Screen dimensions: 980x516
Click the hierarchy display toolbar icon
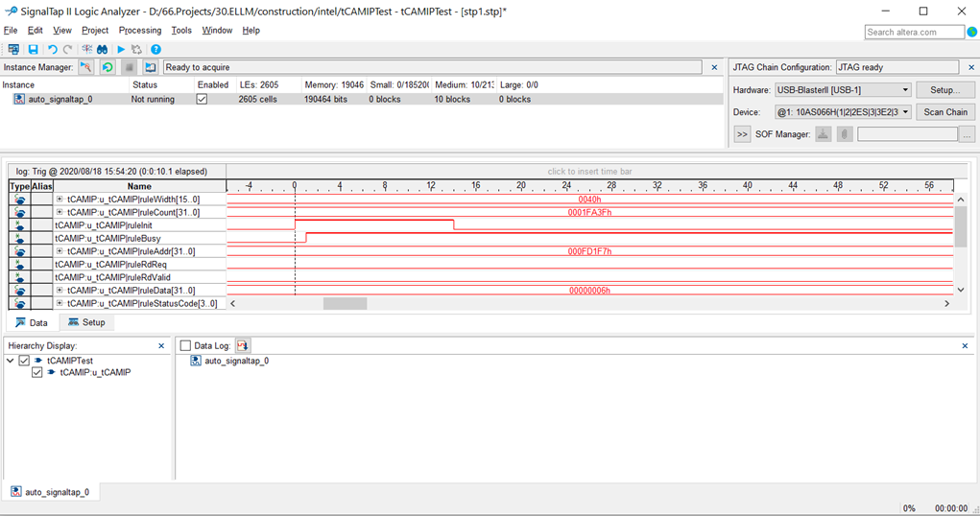click(x=13, y=49)
